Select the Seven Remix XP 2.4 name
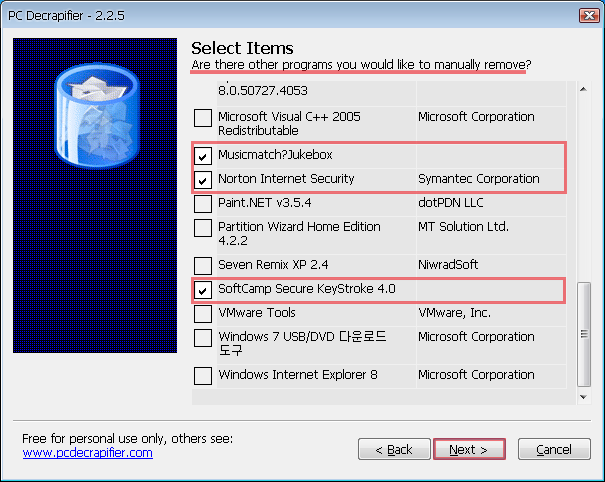This screenshot has height=482, width=605. click(273, 265)
